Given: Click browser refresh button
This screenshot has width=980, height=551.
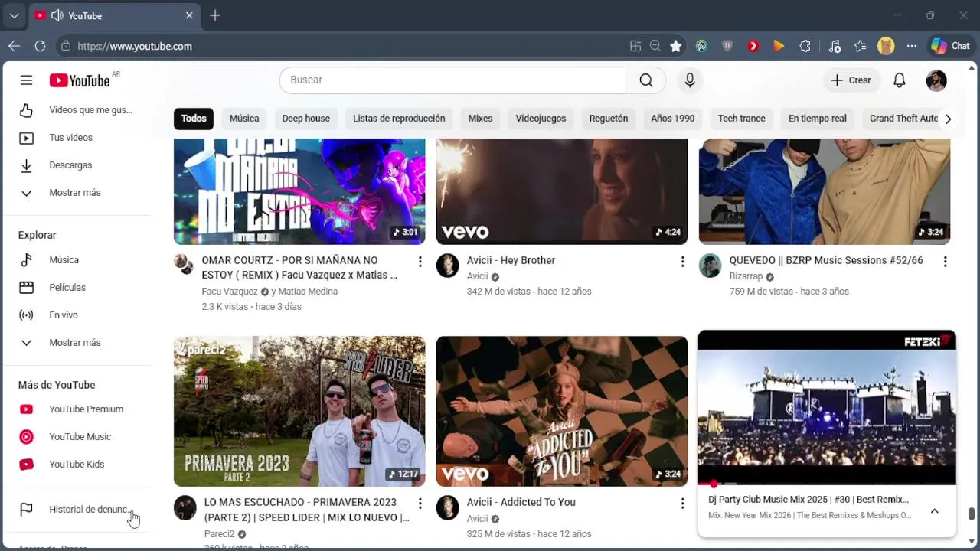Looking at the screenshot, I should pyautogui.click(x=40, y=46).
